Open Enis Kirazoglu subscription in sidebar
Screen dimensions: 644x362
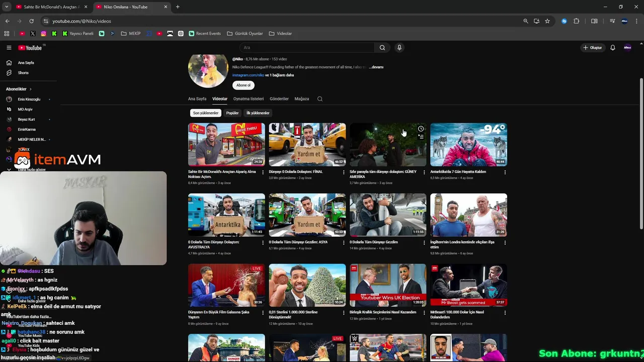pyautogui.click(x=28, y=100)
